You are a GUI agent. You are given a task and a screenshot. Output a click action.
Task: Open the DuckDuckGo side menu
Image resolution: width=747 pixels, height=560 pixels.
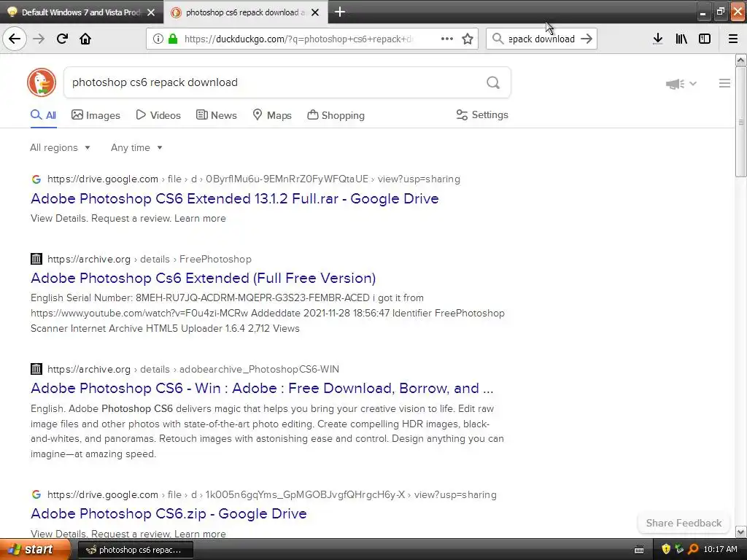pos(724,83)
